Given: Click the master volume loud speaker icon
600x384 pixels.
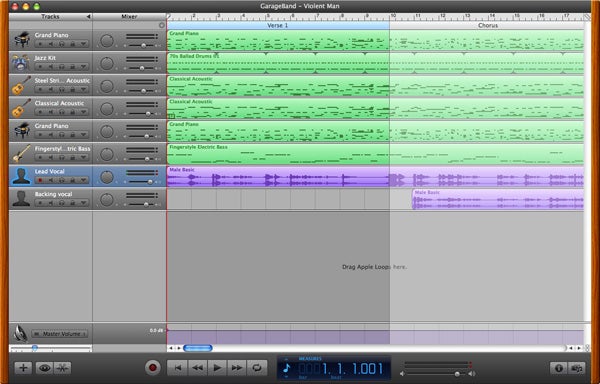Looking at the screenshot, I should click(472, 374).
